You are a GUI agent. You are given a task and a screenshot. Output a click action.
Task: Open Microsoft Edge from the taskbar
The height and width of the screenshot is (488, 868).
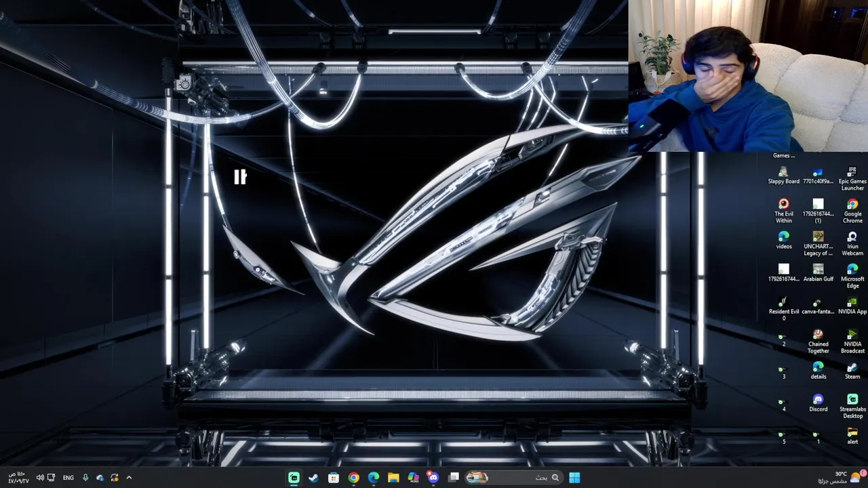374,478
